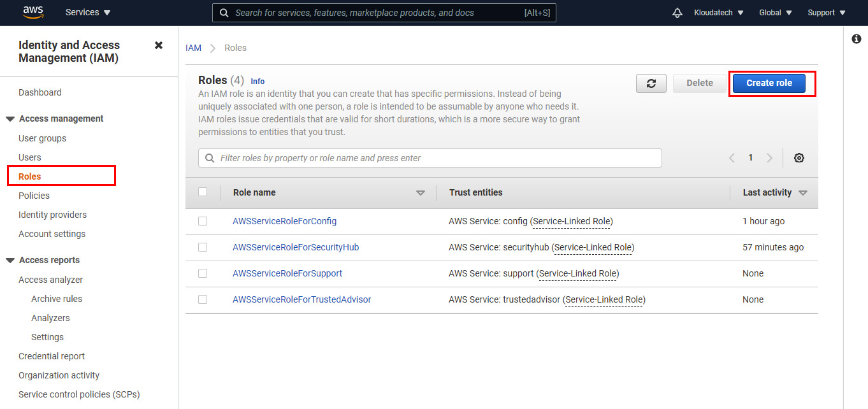The height and width of the screenshot is (409, 868).
Task: Open Archive rules in sidebar
Action: click(x=57, y=299)
